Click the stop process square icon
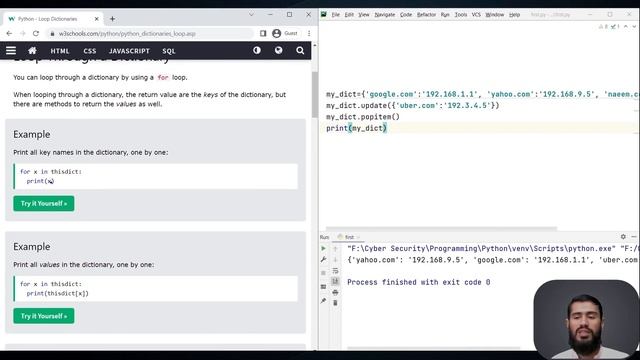Viewport: 640px width, 360px height. (324, 273)
